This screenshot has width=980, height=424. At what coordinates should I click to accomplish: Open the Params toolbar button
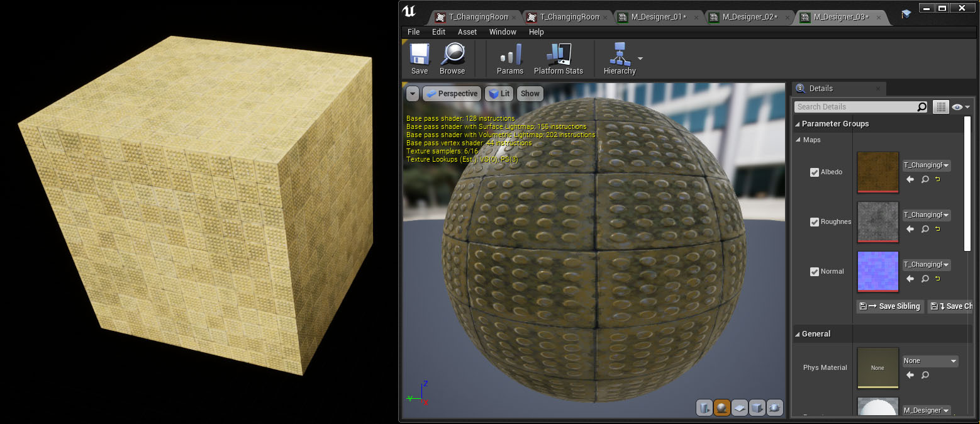pos(510,59)
